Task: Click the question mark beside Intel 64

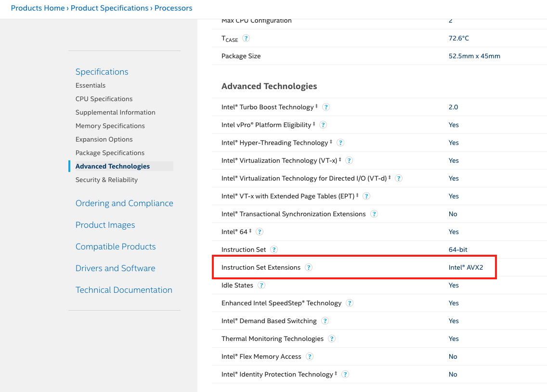Action: (260, 232)
